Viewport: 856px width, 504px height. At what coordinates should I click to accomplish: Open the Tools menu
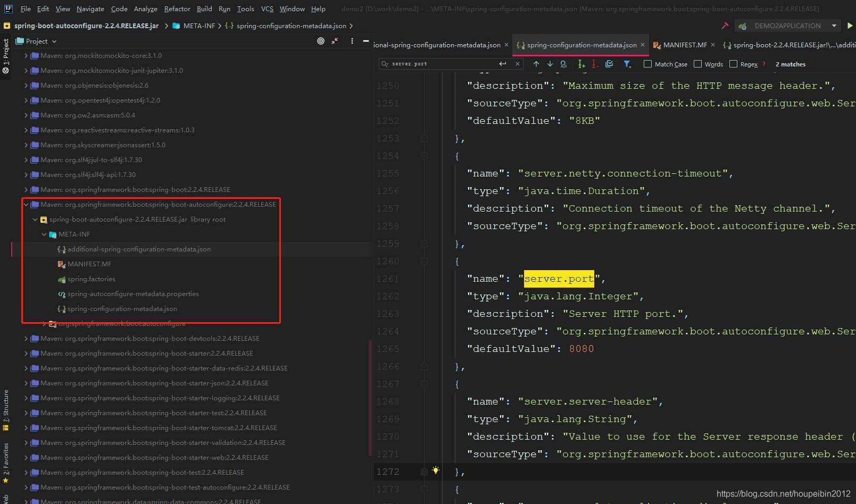245,9
